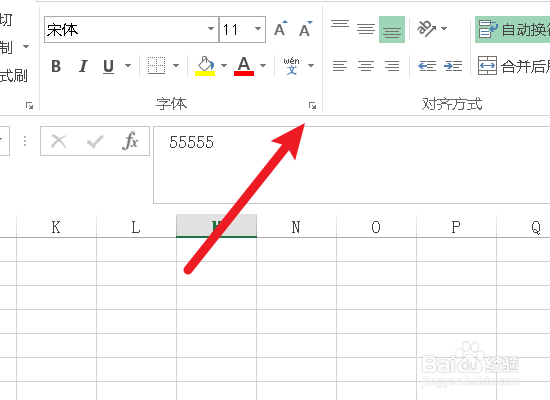Open phonetic guide dropdown arrow
The width and height of the screenshot is (550, 400).
(x=311, y=66)
